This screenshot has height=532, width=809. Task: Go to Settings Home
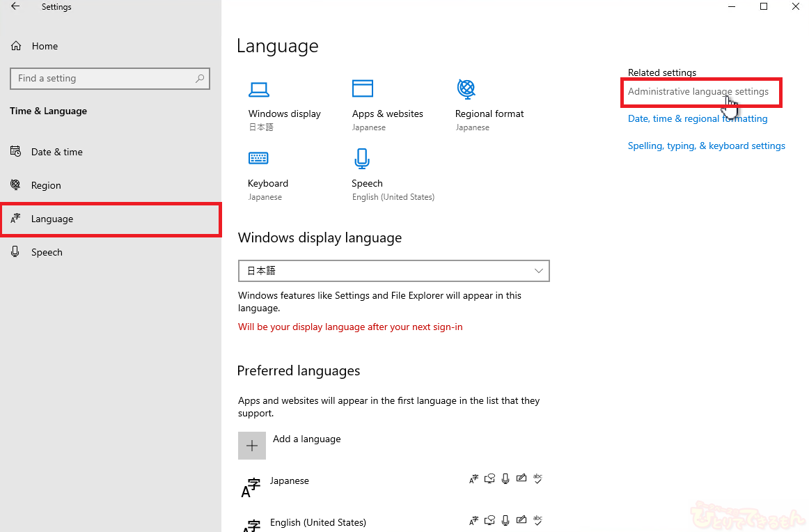tap(45, 46)
